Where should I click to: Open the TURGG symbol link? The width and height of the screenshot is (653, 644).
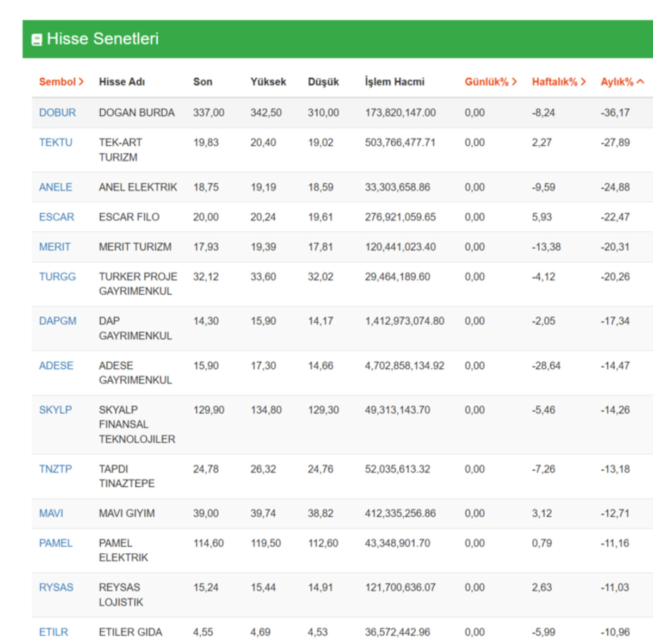pyautogui.click(x=57, y=276)
